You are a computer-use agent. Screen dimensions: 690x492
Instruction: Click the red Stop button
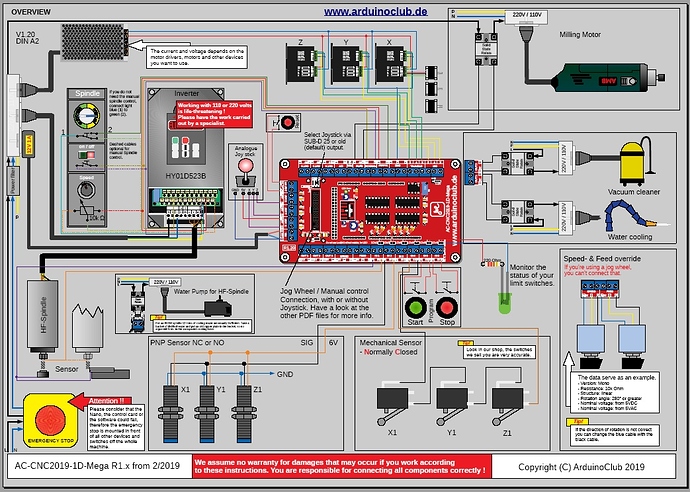point(447,307)
